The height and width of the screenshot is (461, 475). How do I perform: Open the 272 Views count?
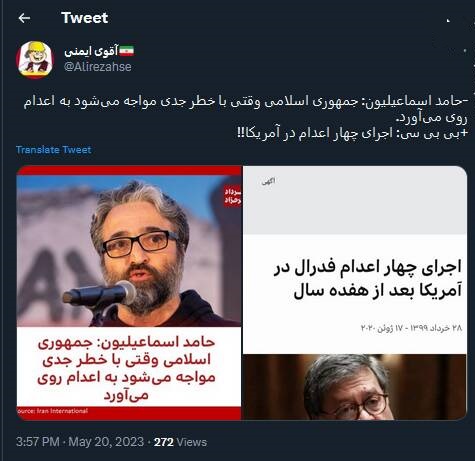click(180, 442)
